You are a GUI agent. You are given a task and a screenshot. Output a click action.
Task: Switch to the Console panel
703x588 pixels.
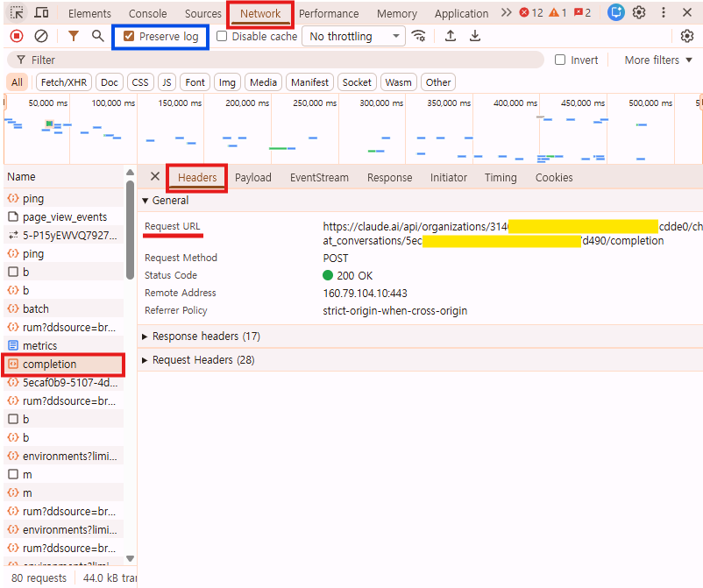147,13
